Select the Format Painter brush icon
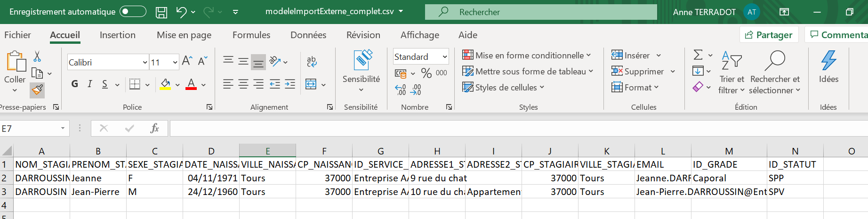This screenshot has height=219, width=868. click(x=37, y=89)
